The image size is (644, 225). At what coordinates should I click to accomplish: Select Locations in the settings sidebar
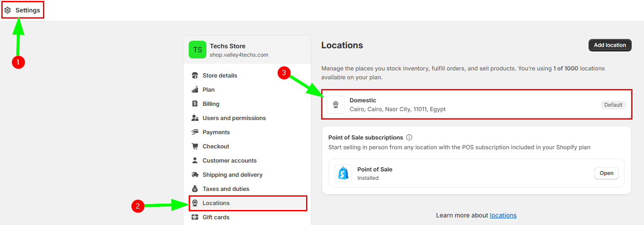[216, 203]
